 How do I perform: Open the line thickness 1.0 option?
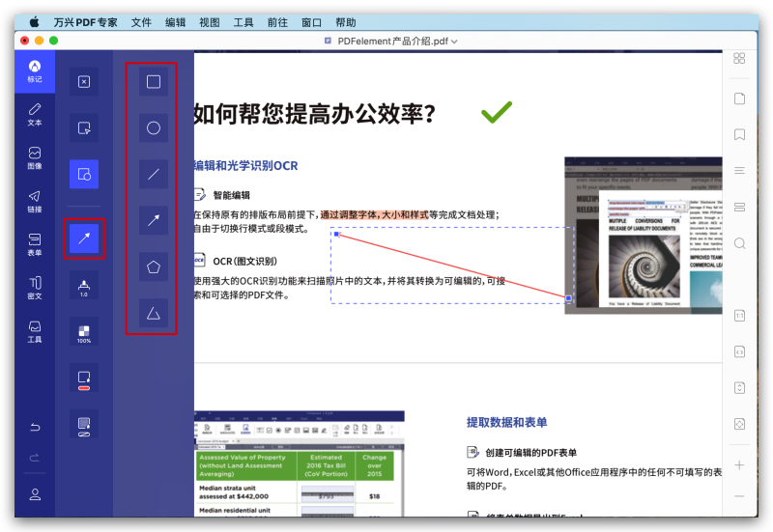83,286
